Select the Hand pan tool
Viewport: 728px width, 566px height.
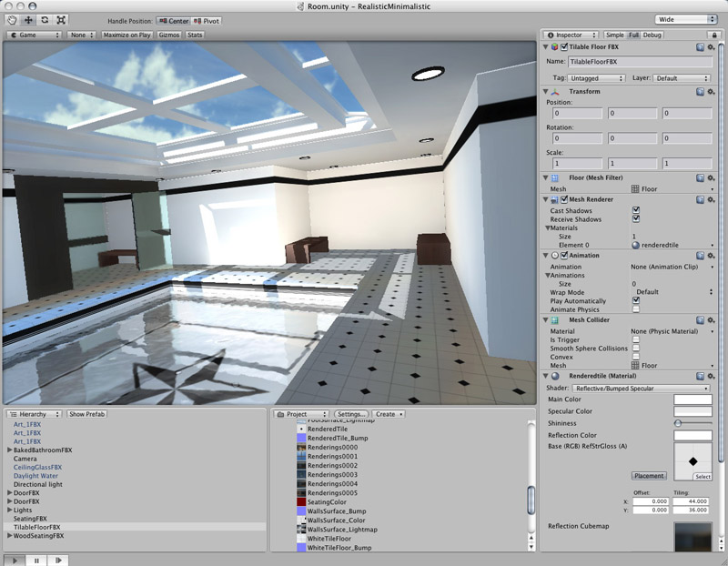[12, 18]
